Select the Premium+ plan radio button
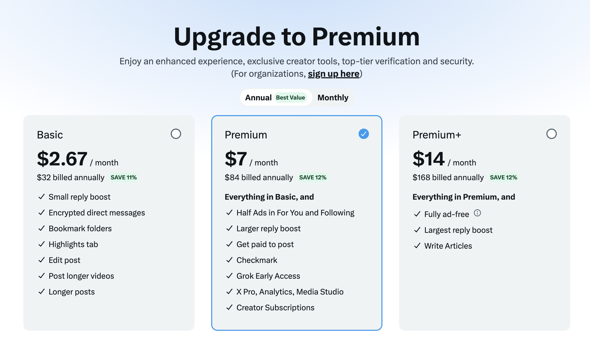This screenshot has height=364, width=590. pyautogui.click(x=551, y=134)
